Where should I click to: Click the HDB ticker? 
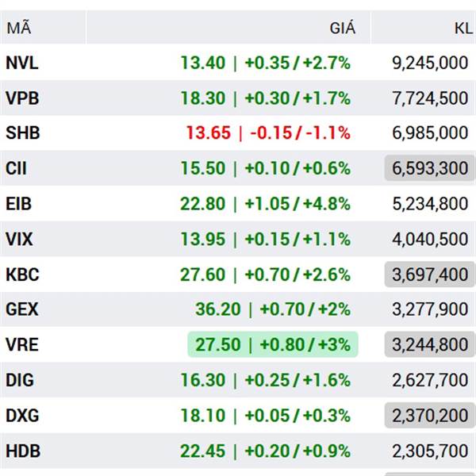pos(23,451)
